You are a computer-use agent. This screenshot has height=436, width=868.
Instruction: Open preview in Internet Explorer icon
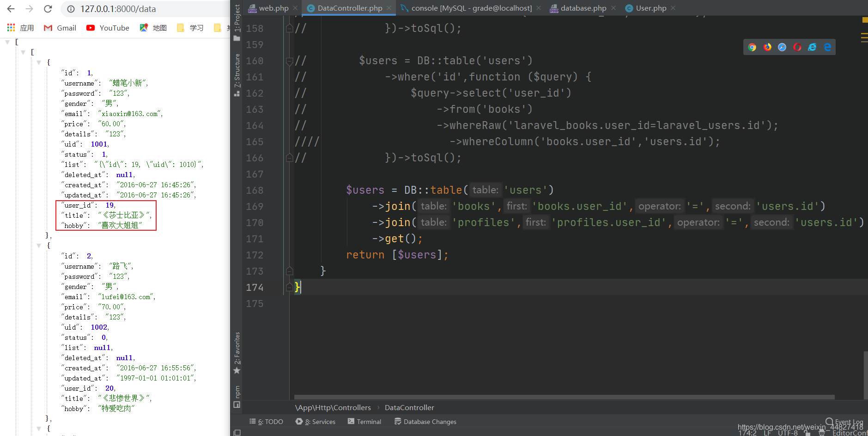coord(812,47)
